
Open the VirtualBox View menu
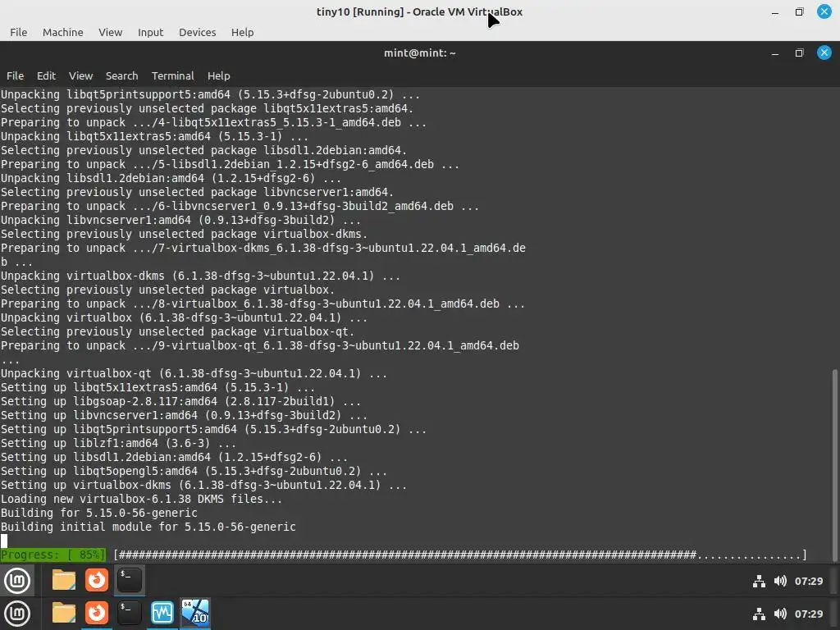pyautogui.click(x=111, y=32)
